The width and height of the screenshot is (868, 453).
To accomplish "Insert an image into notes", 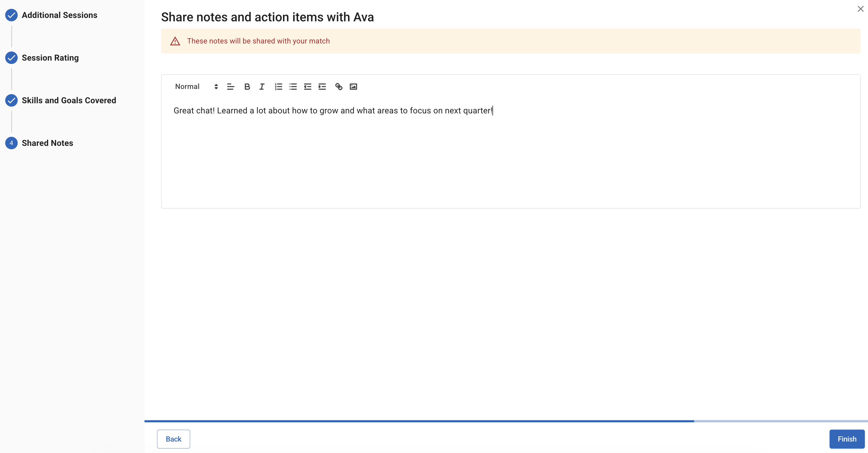I will (x=353, y=87).
